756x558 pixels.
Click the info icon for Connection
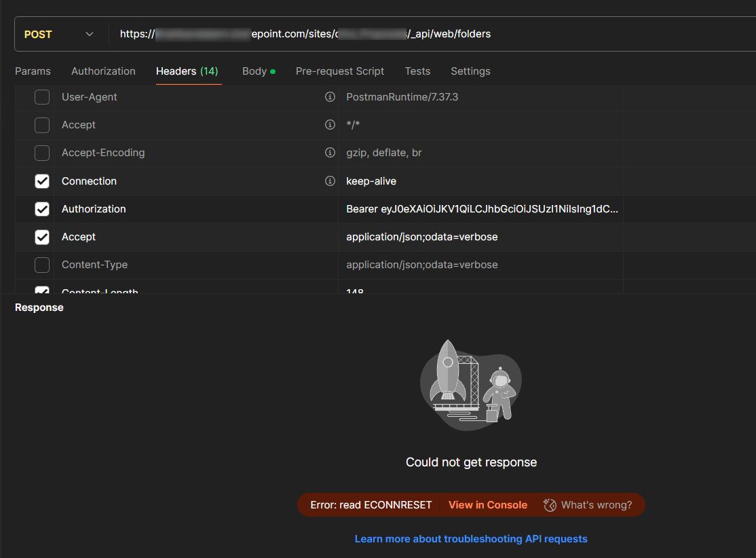click(330, 181)
